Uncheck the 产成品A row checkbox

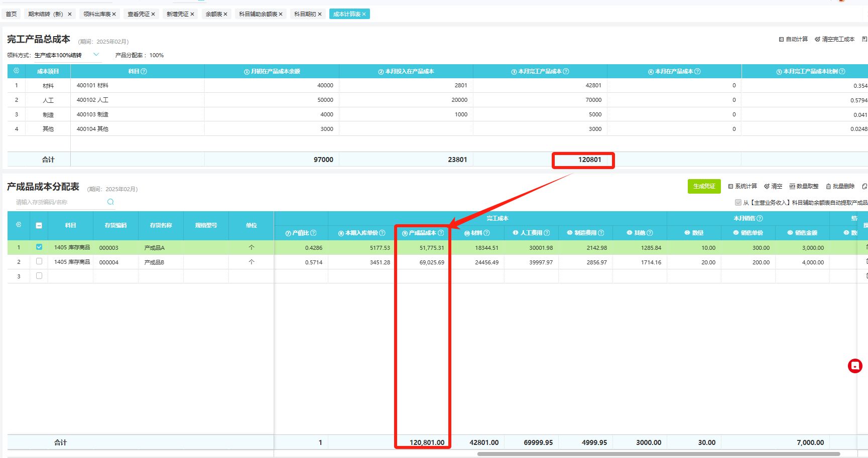coord(39,247)
